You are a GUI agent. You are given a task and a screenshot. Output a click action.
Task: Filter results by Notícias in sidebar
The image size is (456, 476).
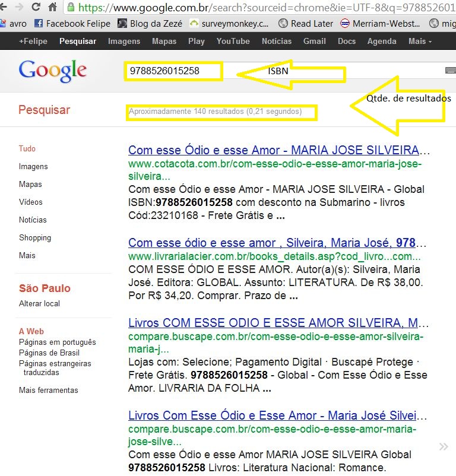33,220
